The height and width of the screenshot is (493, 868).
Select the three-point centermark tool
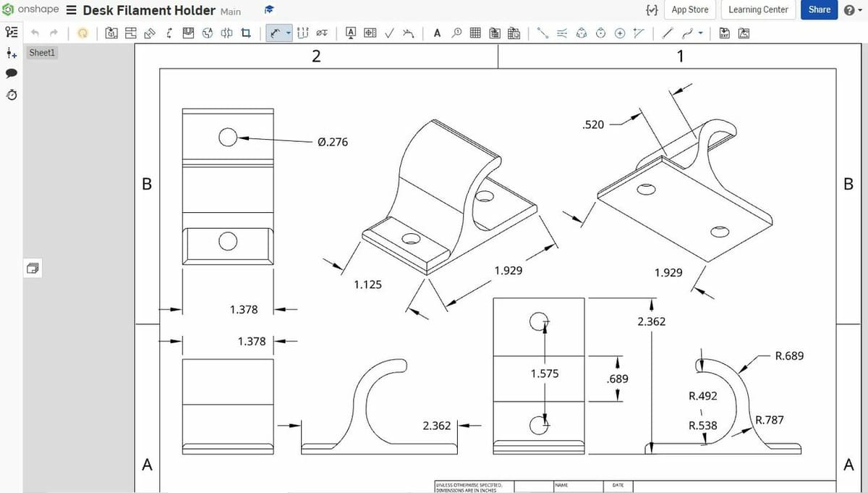(582, 33)
